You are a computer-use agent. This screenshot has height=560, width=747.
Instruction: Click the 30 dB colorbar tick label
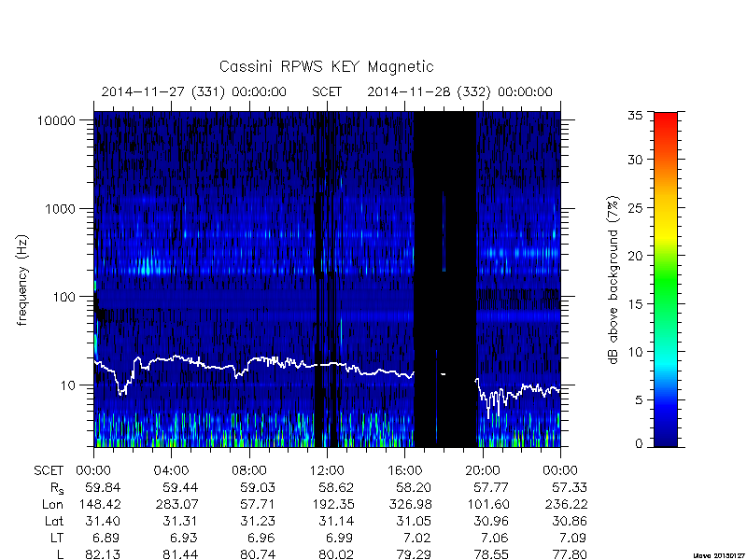[635, 160]
